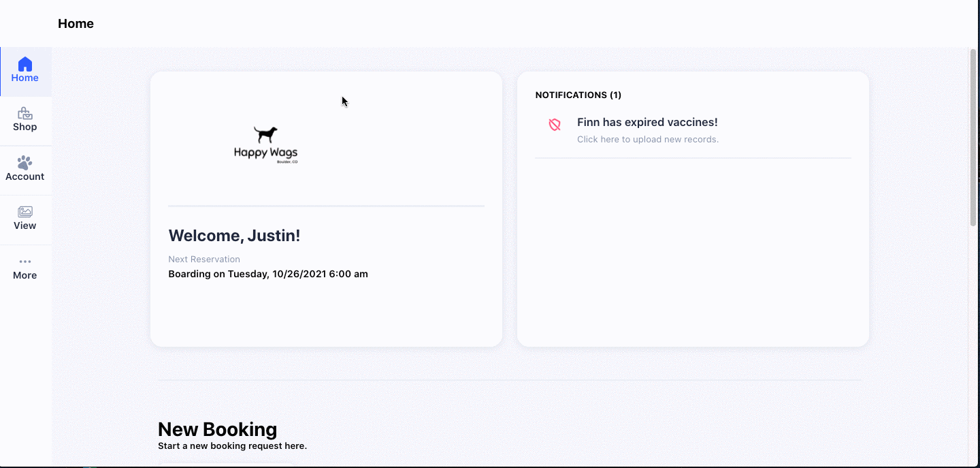Image resolution: width=980 pixels, height=468 pixels.
Task: Click the New Booking heading
Action: pos(217,429)
